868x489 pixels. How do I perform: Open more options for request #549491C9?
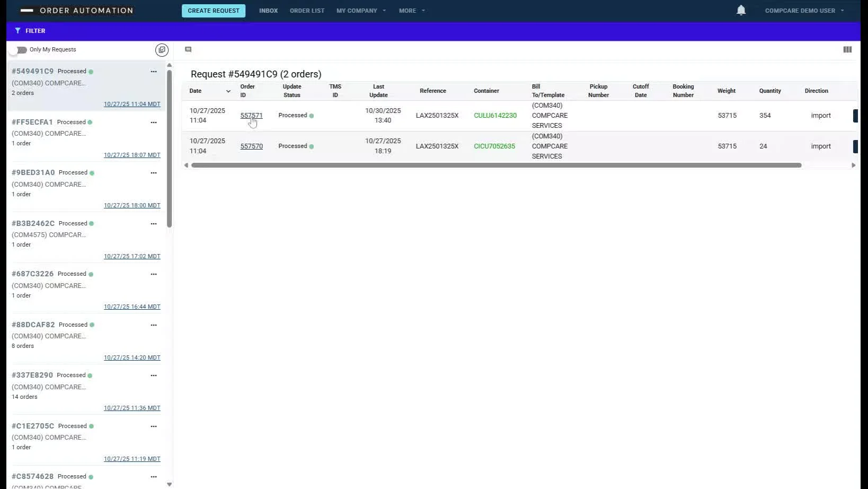[154, 72]
